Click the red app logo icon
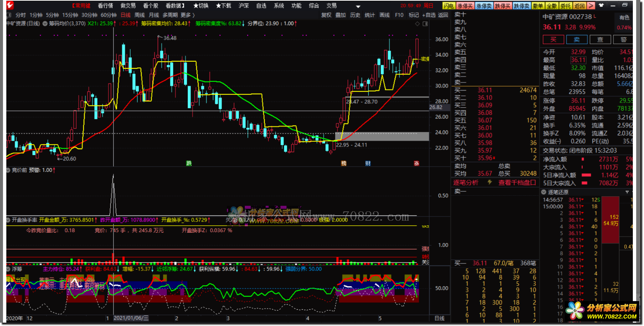This screenshot has height=326, width=644. tap(10, 6)
